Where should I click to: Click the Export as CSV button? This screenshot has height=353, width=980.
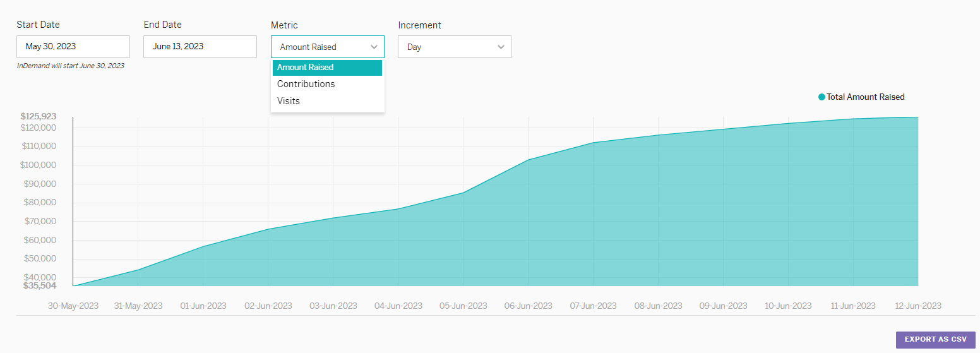click(x=935, y=340)
